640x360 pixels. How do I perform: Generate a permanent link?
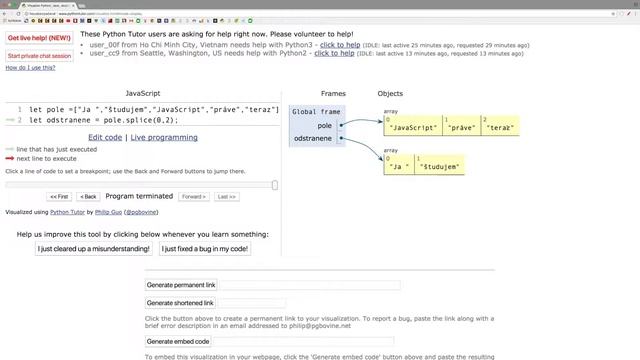tap(181, 285)
